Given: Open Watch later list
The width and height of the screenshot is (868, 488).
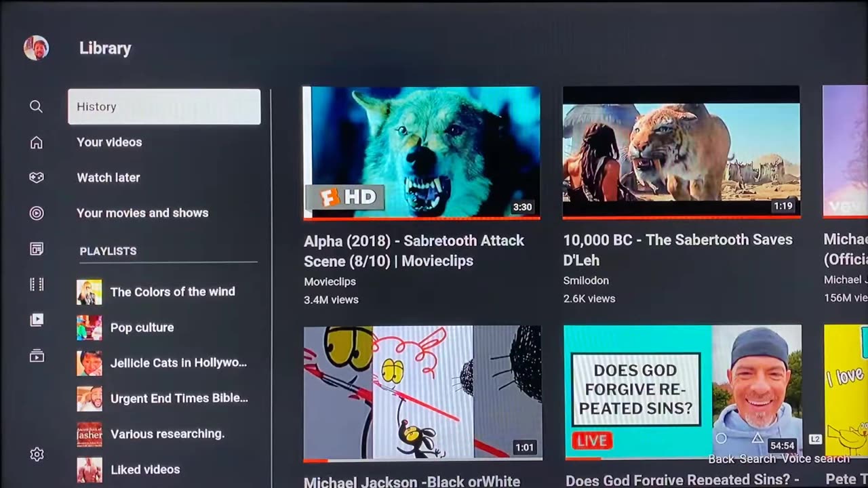Looking at the screenshot, I should pos(108,178).
